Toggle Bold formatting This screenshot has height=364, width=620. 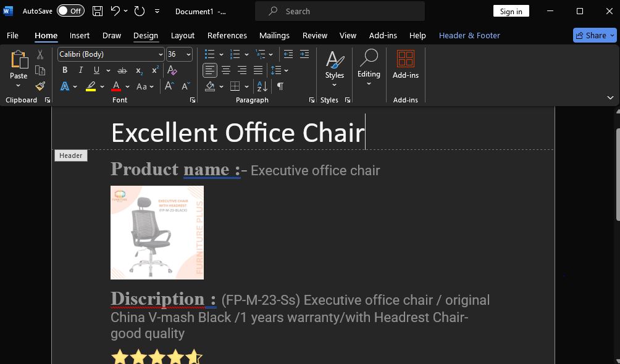(65, 70)
